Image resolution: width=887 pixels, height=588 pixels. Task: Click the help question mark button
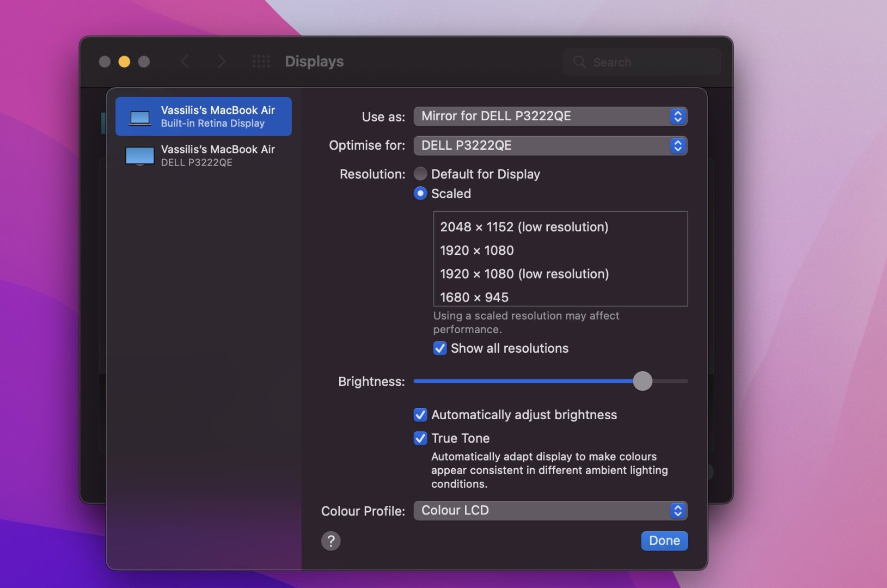[x=331, y=541]
